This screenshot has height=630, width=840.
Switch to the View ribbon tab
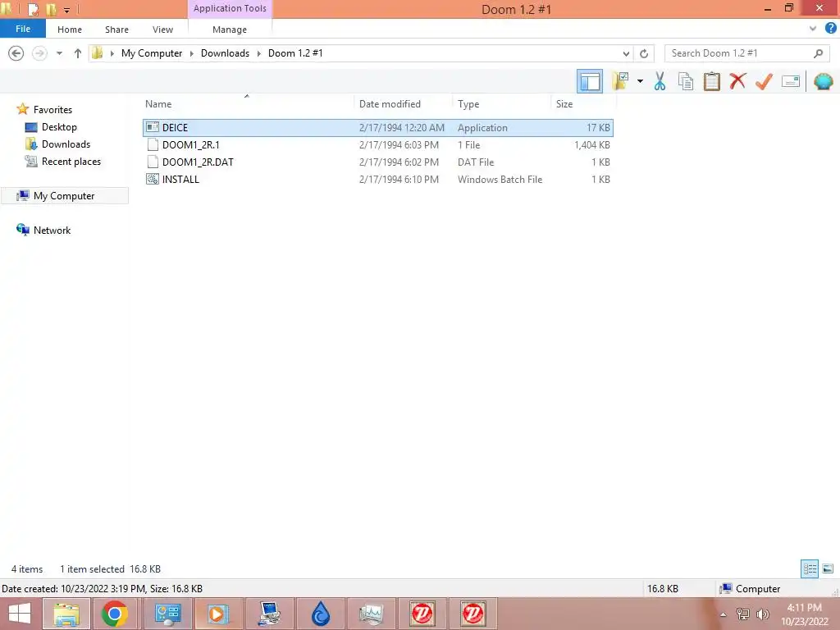tap(163, 30)
